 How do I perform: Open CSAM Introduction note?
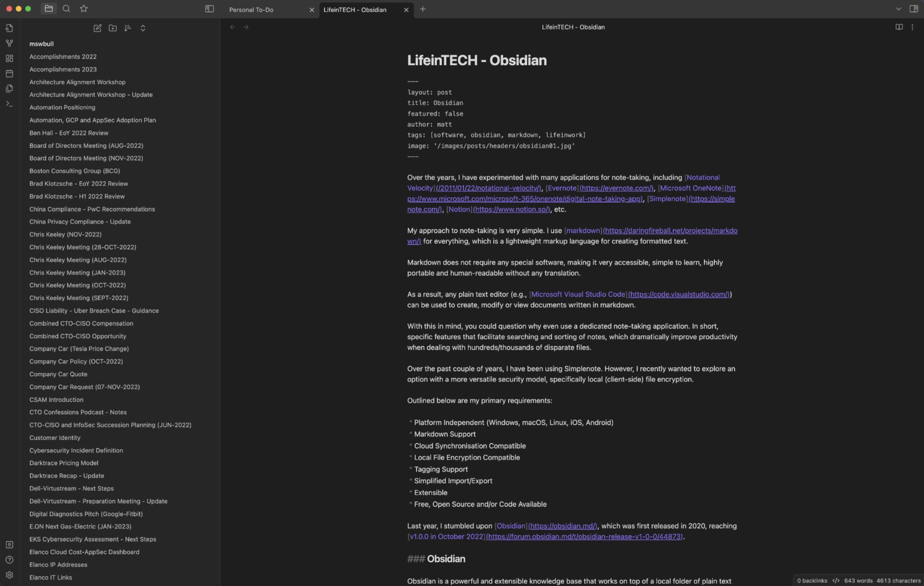click(56, 400)
